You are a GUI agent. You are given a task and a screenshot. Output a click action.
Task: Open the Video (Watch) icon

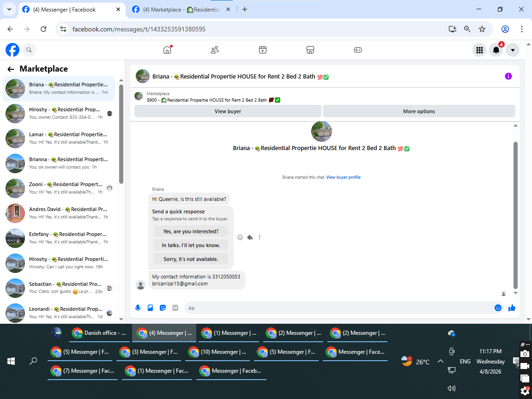click(x=263, y=50)
